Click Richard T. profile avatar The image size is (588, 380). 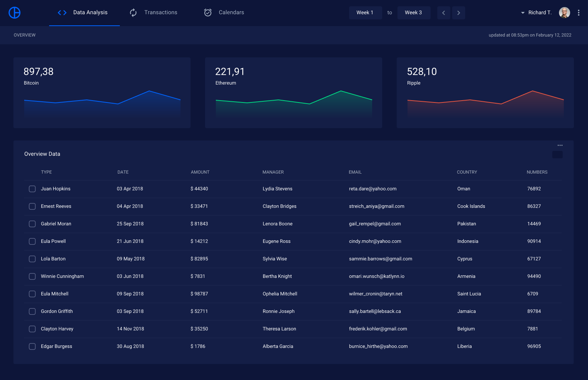click(x=565, y=13)
